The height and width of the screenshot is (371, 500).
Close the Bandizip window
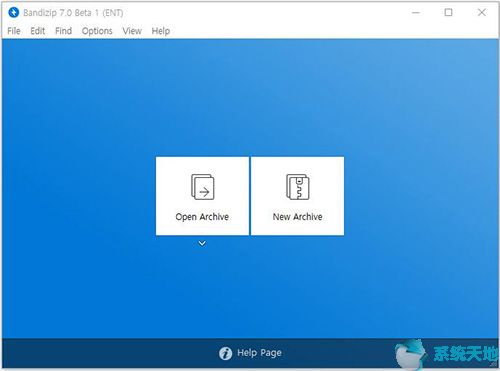tap(482, 13)
